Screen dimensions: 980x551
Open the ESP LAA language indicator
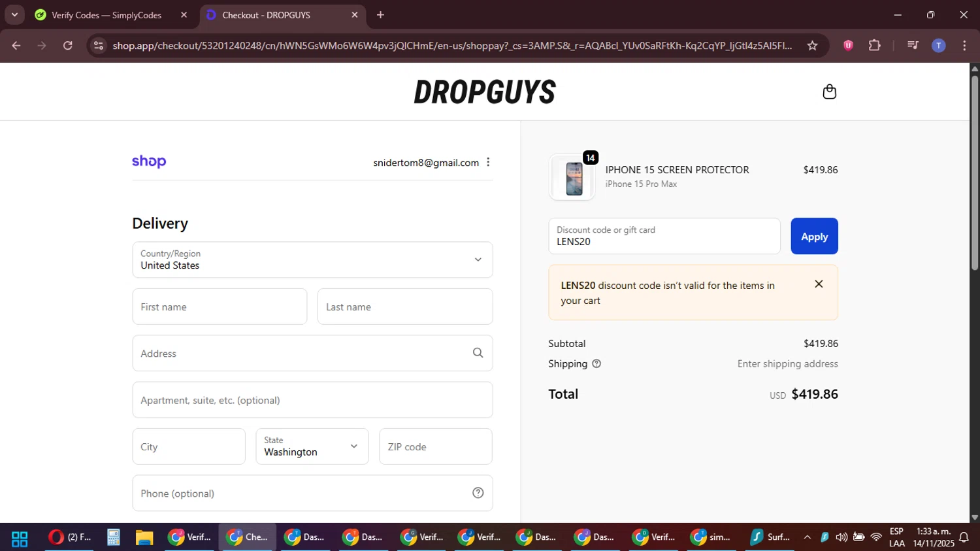tap(897, 537)
